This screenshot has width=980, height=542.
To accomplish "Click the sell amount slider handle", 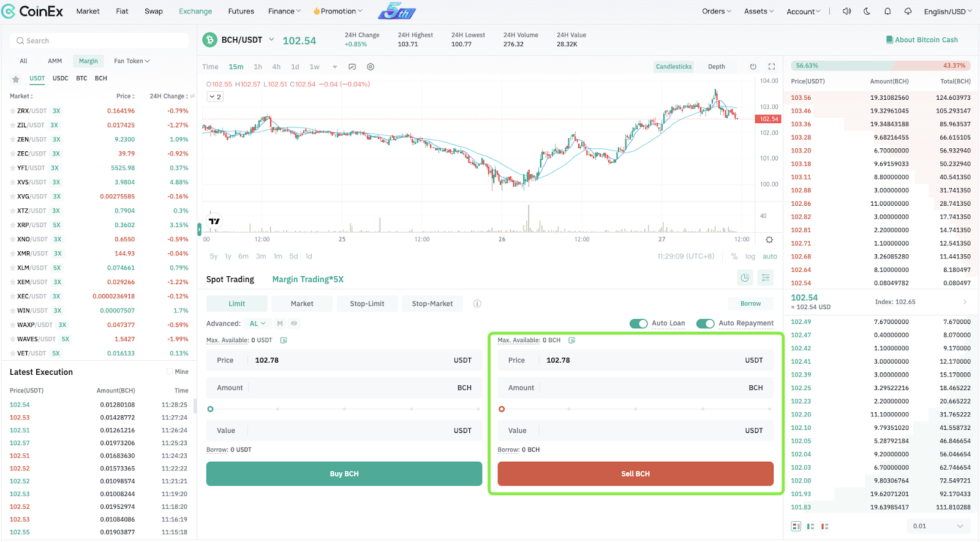I will click(502, 409).
